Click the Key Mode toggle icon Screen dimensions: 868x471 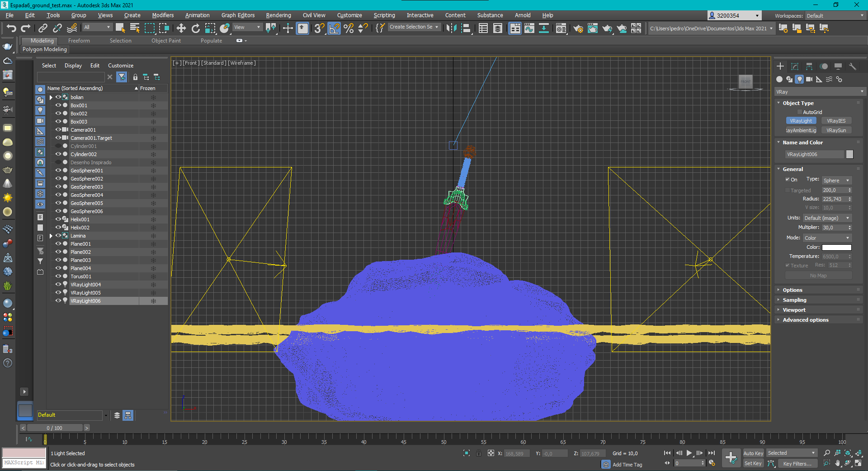click(x=667, y=463)
